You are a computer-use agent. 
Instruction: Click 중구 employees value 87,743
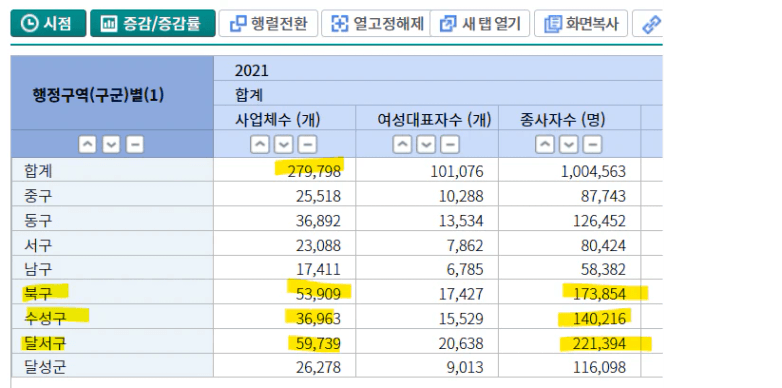[x=603, y=195]
